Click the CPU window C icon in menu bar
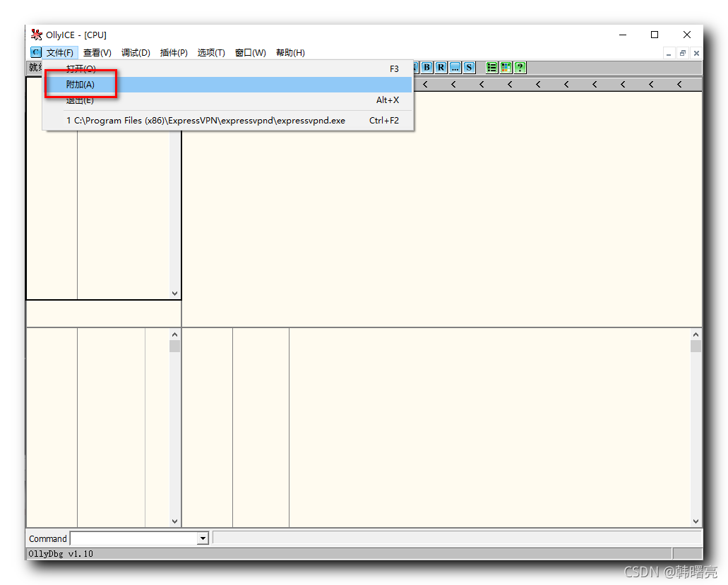 point(36,52)
